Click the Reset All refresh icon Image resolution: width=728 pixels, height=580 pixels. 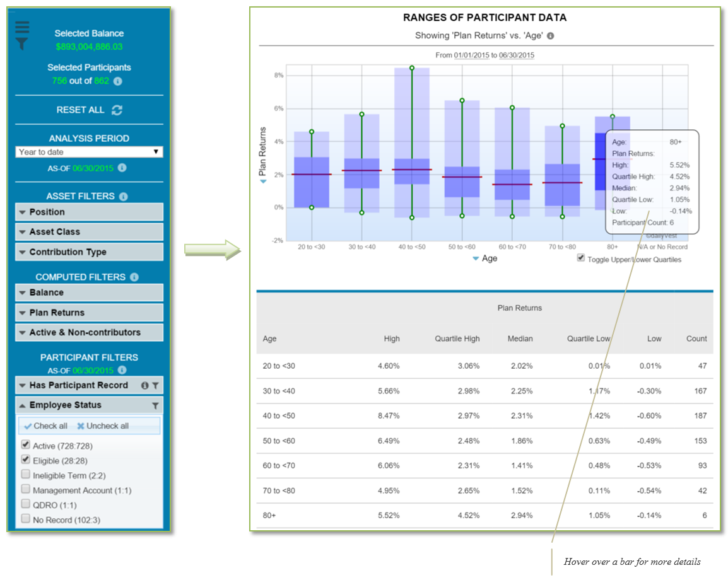coord(117,110)
